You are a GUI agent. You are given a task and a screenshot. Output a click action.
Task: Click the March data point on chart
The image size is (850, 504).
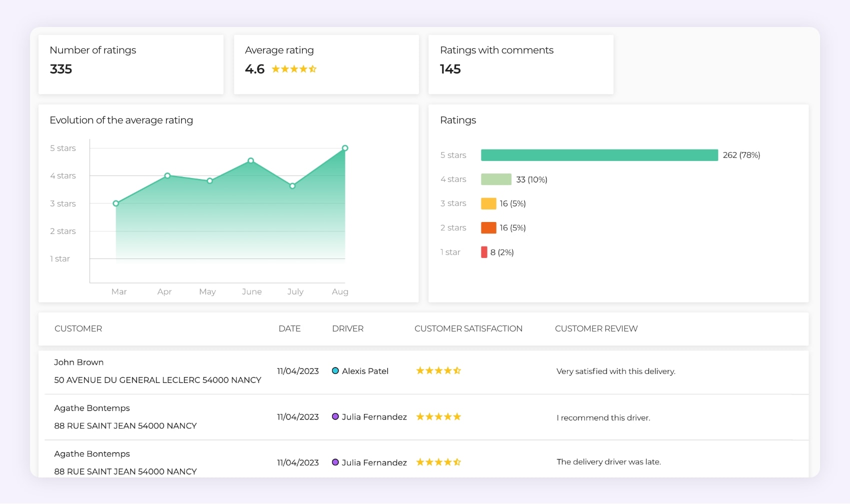[116, 203]
